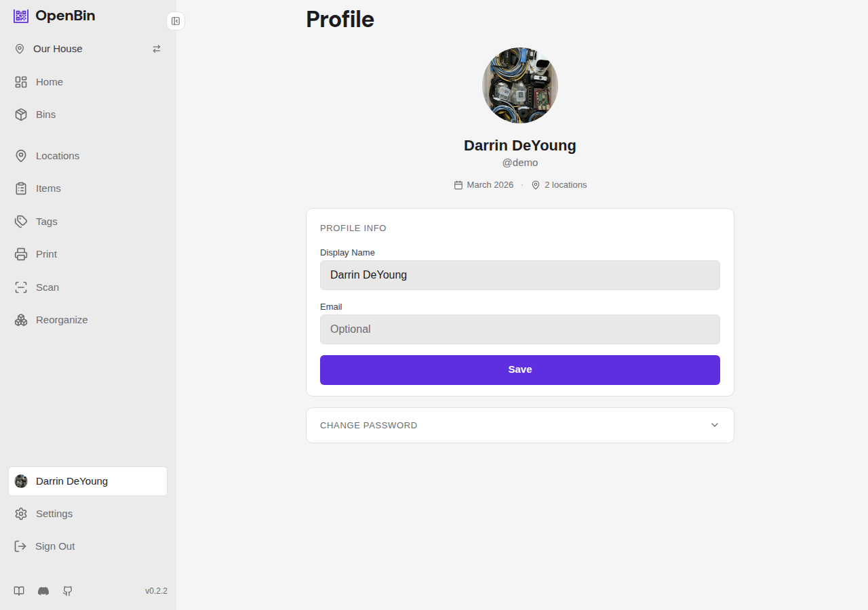Open the OpenBin documentation book icon
868x610 pixels.
pyautogui.click(x=18, y=590)
